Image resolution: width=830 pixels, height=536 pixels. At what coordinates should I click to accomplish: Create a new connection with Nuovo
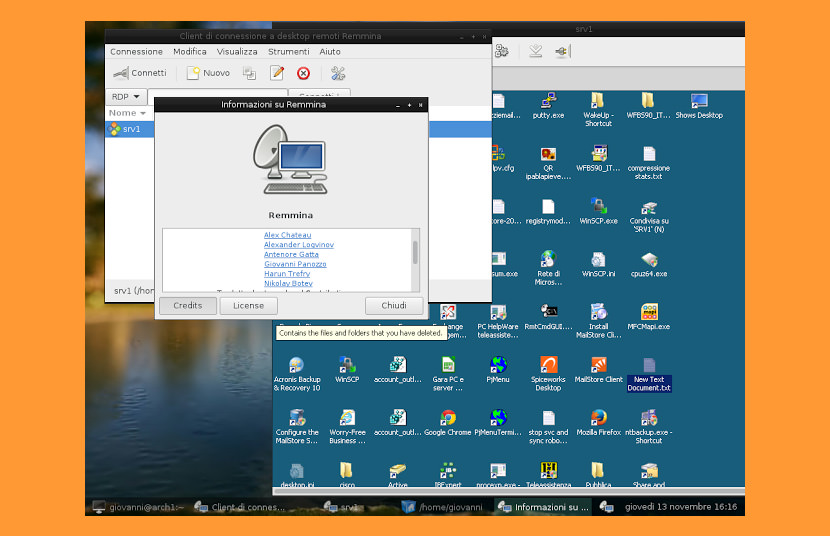(209, 73)
